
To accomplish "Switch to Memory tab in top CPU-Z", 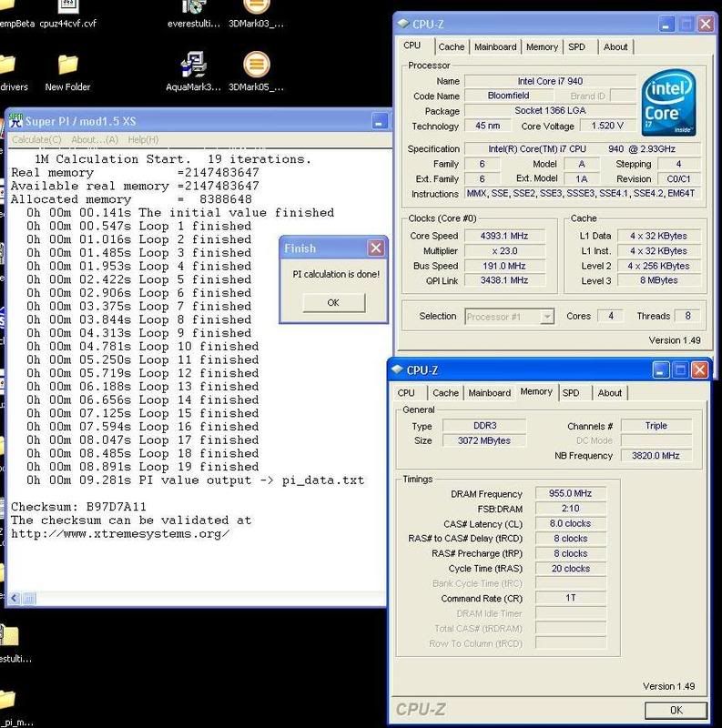I will coord(542,47).
